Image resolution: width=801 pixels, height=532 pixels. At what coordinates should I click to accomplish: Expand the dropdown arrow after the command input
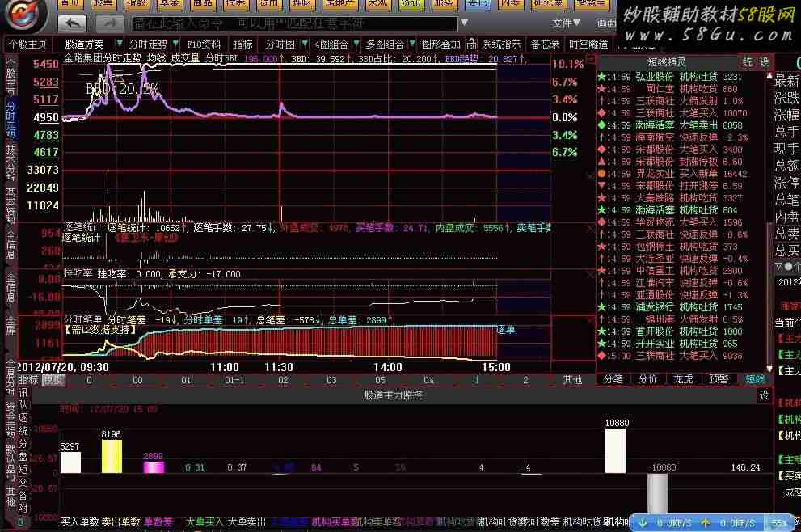pos(465,23)
